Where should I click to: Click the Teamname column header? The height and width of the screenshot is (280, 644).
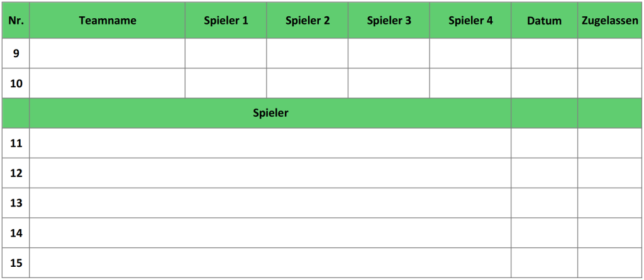[108, 20]
